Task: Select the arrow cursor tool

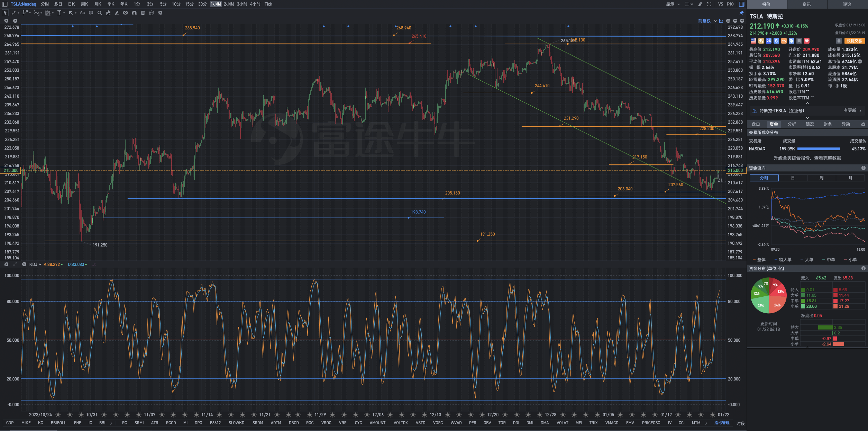Action: point(5,13)
